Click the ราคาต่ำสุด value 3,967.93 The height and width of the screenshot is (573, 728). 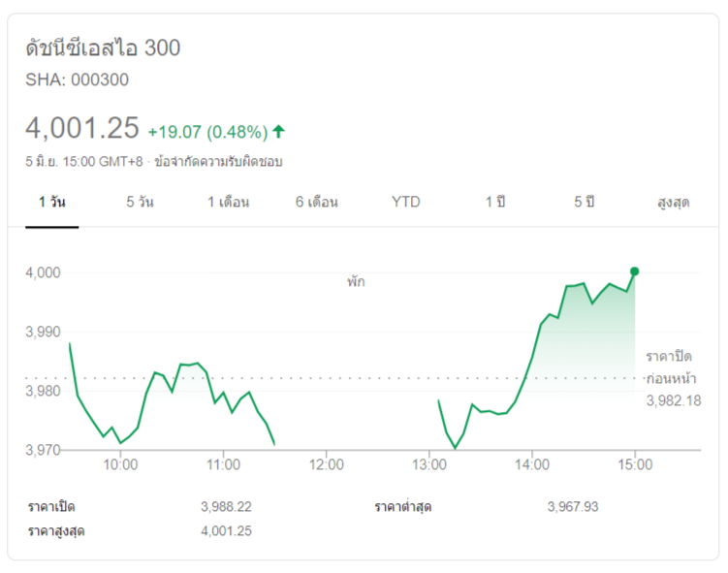tap(573, 507)
